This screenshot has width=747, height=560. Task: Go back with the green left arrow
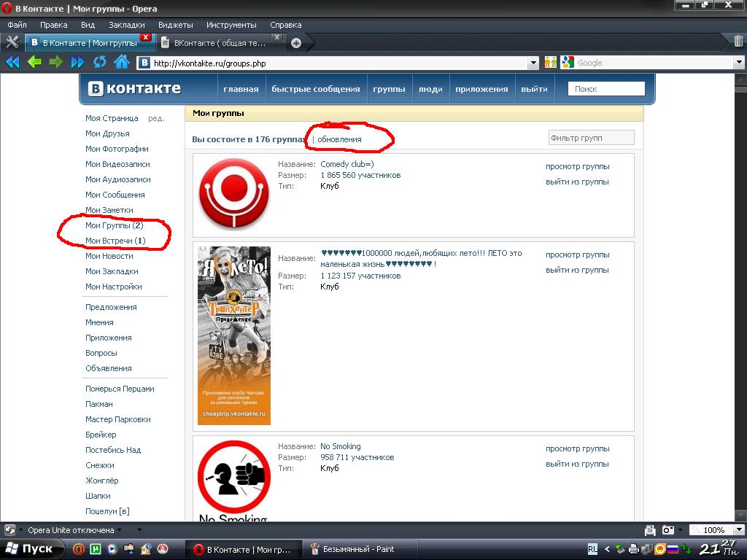click(x=34, y=62)
